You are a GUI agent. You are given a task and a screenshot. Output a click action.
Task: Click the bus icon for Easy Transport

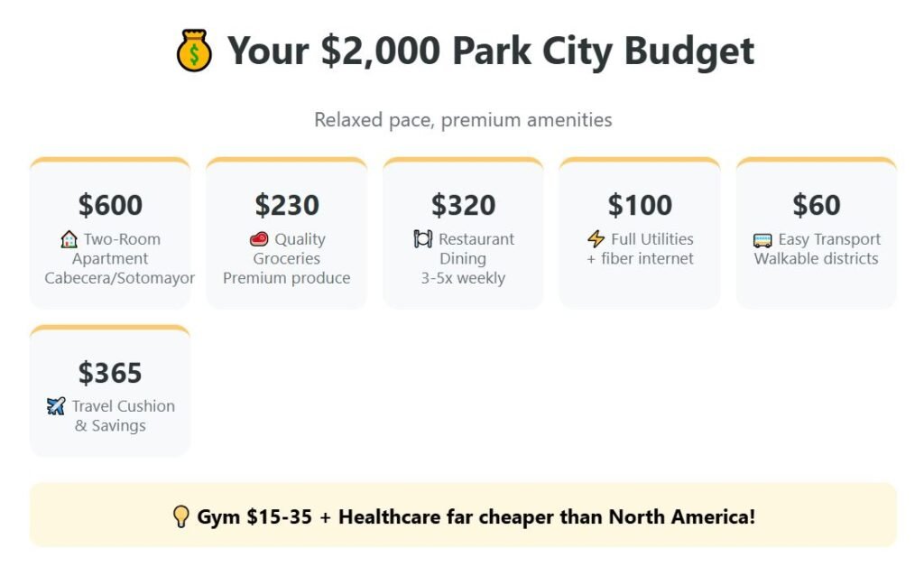(762, 240)
